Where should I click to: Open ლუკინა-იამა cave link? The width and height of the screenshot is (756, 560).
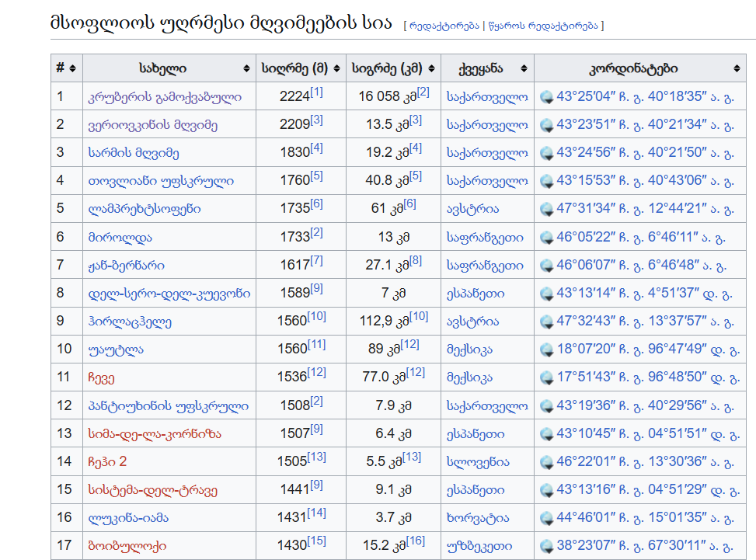[x=128, y=518]
